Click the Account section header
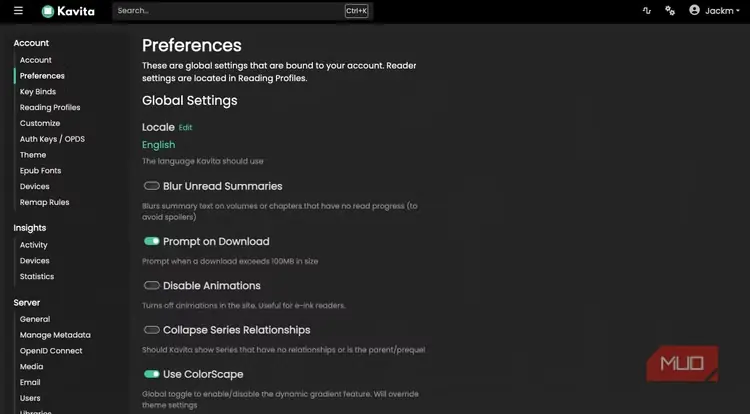 (x=31, y=43)
